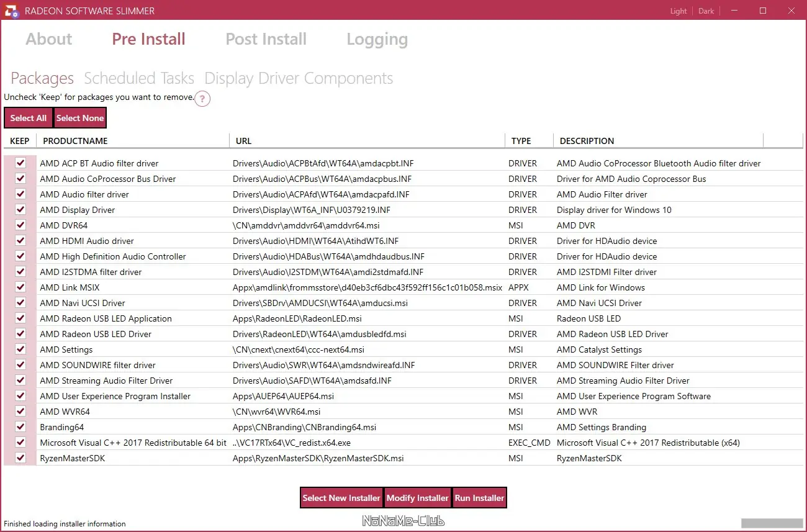Sort by the DESCRIPTION column header
807x532 pixels.
click(x=658, y=141)
